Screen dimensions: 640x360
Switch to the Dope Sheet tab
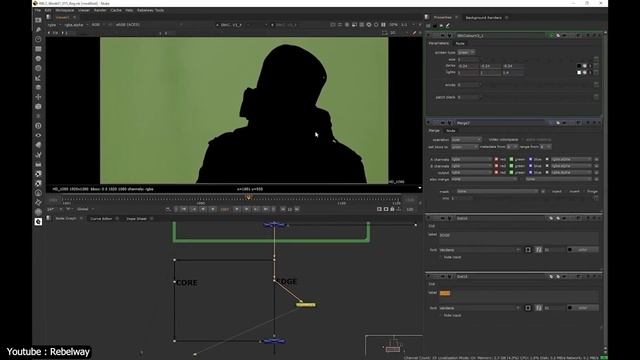[136, 219]
